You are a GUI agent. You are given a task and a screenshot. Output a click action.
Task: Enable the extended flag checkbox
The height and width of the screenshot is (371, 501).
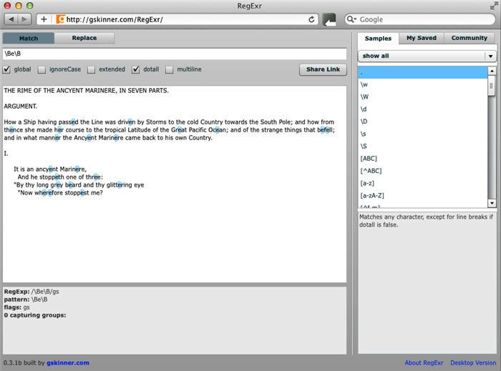pos(91,69)
